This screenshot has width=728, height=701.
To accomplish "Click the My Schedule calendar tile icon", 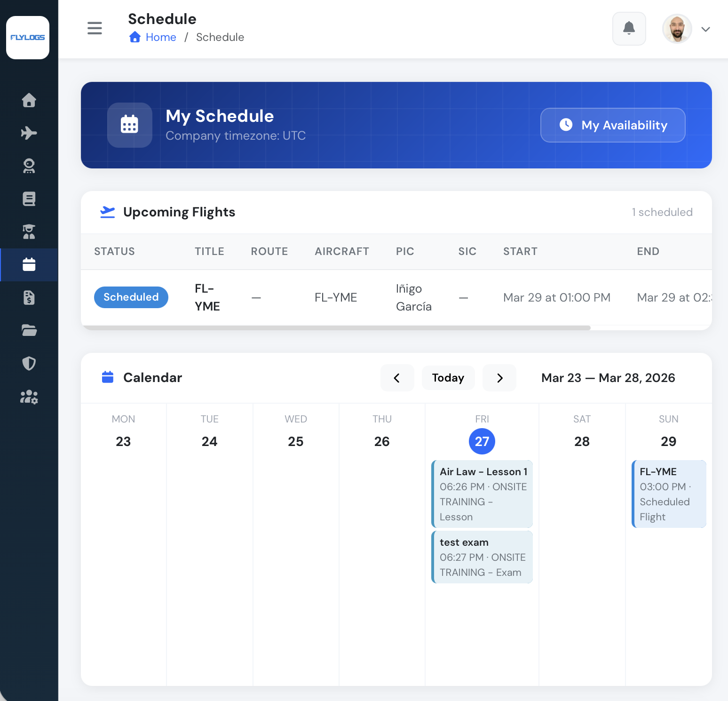I will [x=130, y=125].
